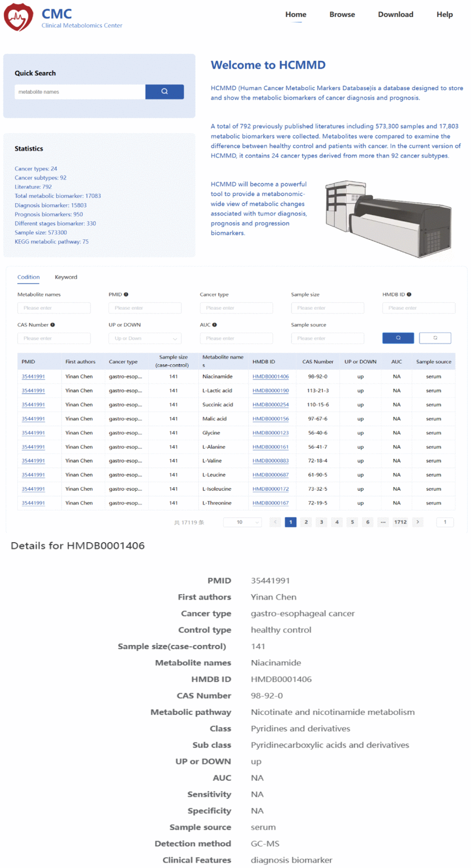
Task: Click the Cancer type input field
Action: coord(236,308)
